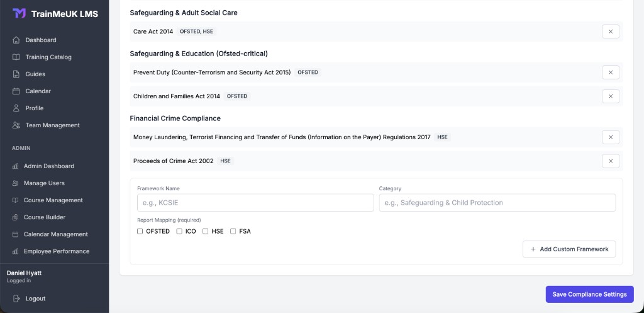Remove the Prevent Duty framework
644x313 pixels.
610,72
